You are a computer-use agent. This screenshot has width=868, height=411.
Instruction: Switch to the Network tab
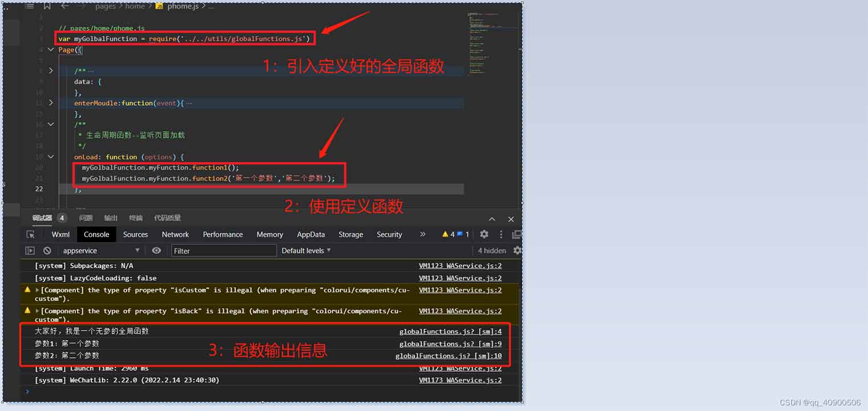pyautogui.click(x=175, y=235)
